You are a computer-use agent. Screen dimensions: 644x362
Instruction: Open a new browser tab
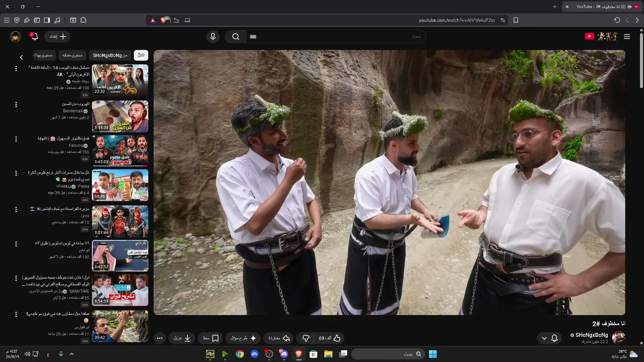click(554, 7)
